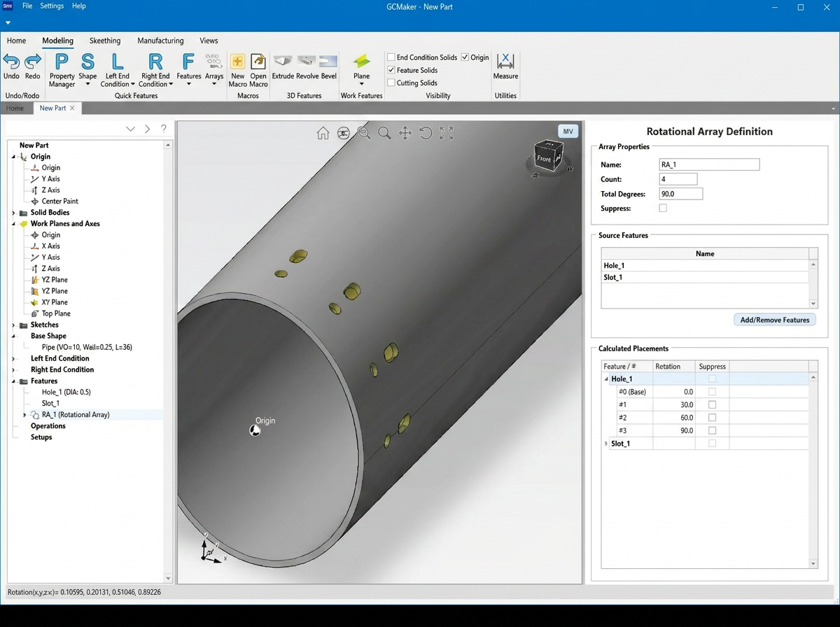Click the Plane work feature
The width and height of the screenshot is (840, 627).
(x=362, y=69)
